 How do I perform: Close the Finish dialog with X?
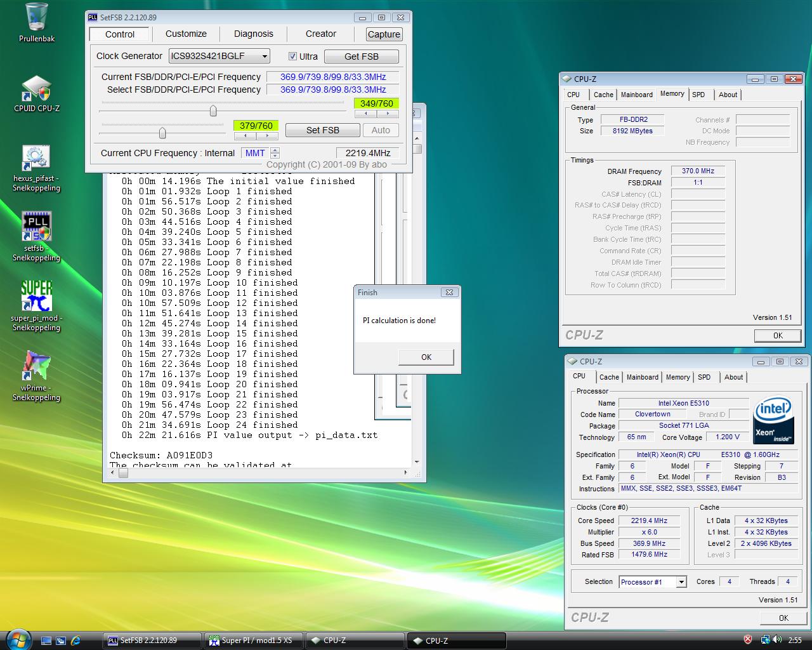449,293
